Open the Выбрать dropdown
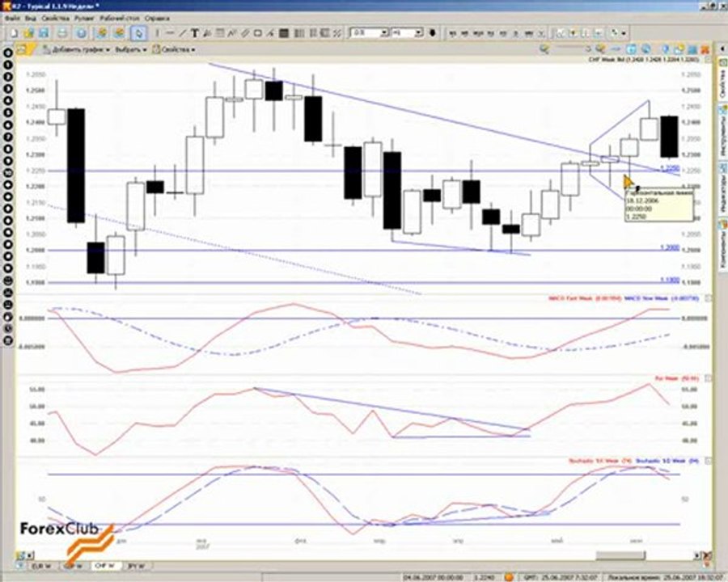 (x=131, y=49)
